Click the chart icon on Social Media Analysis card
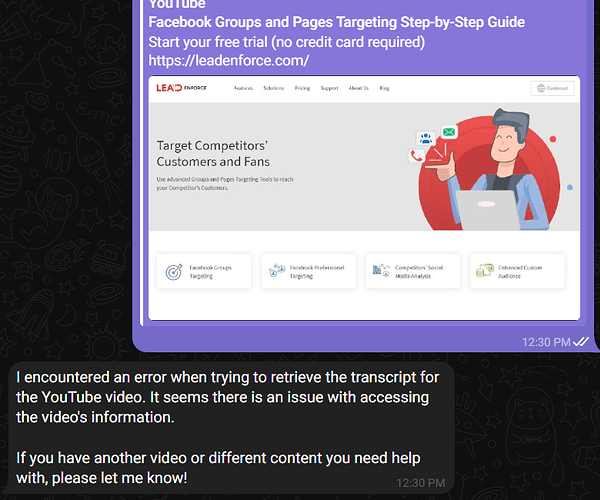Image resolution: width=600 pixels, height=500 pixels. (x=381, y=270)
